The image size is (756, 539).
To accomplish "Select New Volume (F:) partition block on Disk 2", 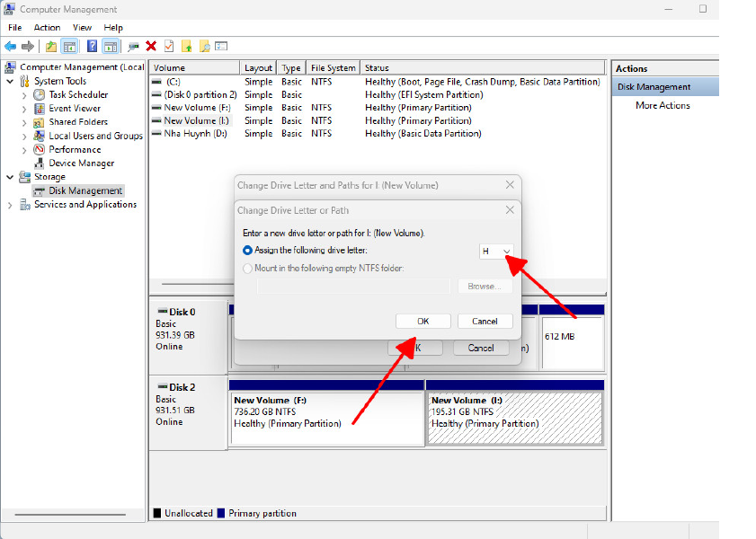I will point(327,412).
